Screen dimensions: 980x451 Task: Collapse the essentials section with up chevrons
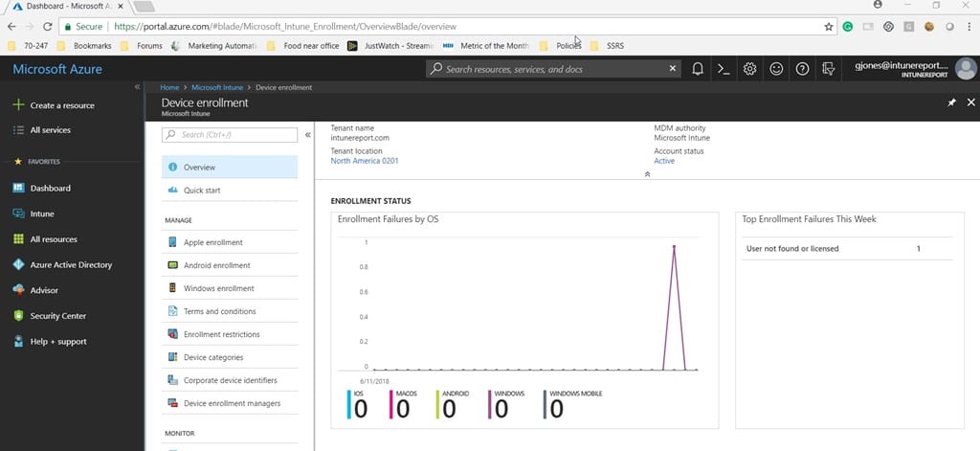pos(647,174)
